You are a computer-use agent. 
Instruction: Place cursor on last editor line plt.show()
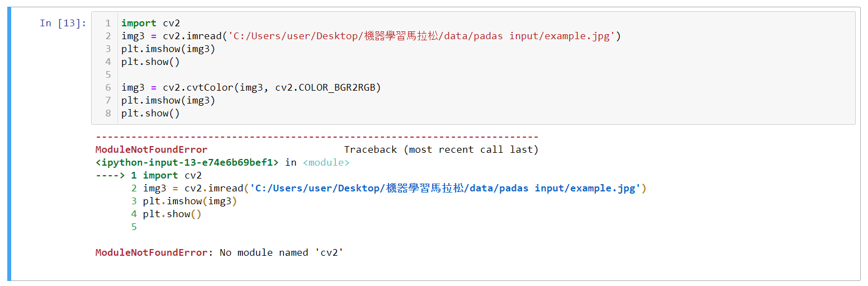[150, 113]
